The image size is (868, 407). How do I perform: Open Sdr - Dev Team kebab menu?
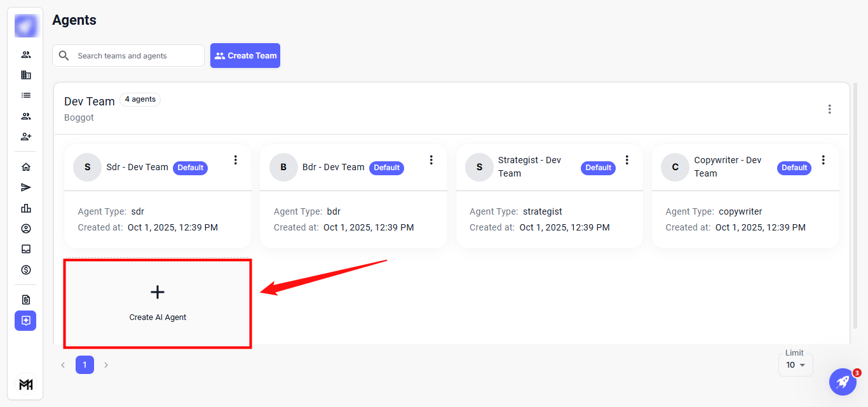point(235,160)
